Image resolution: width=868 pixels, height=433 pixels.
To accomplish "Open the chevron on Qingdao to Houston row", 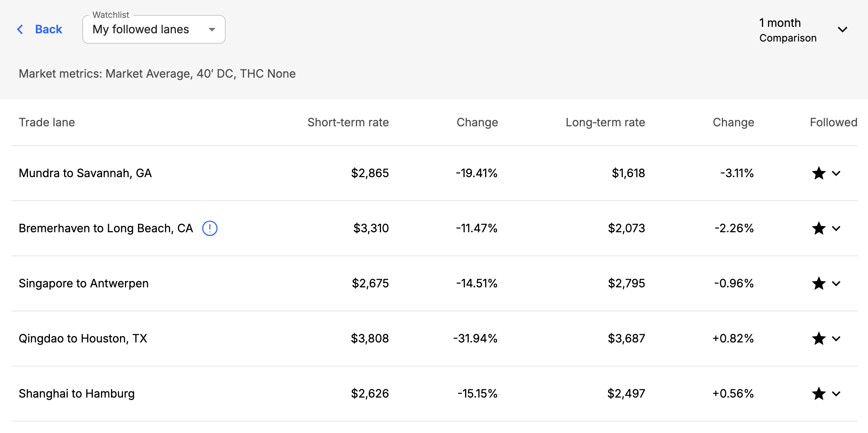I will 836,339.
